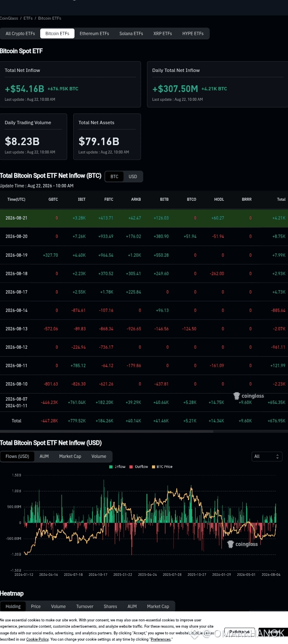Click the 2026-08-14 date cell
This screenshot has width=288, height=644.
pos(16,310)
